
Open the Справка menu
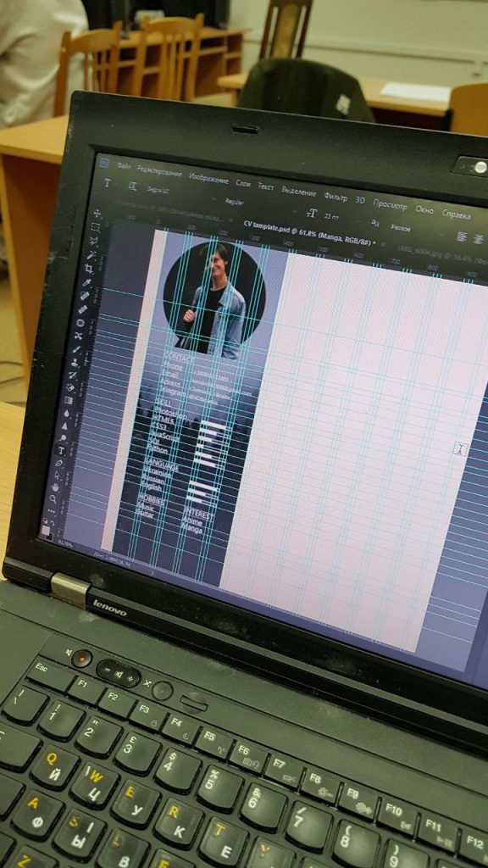(457, 214)
